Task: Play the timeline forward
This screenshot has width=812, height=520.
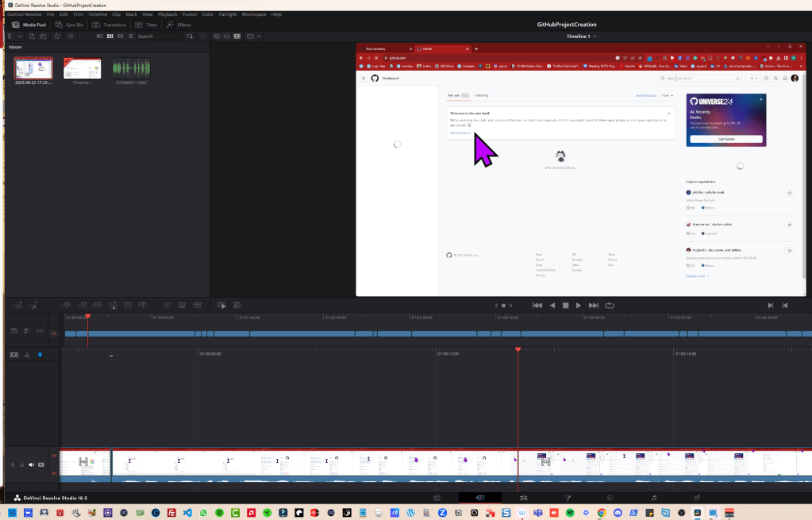Action: (579, 306)
